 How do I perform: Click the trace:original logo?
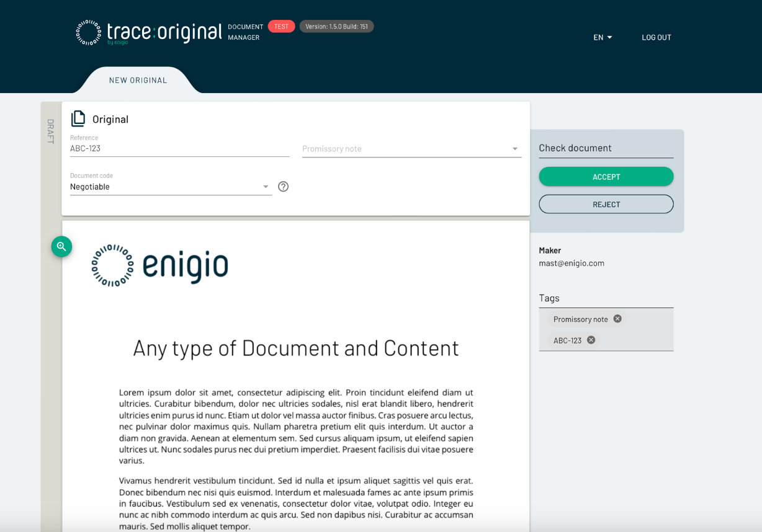tap(149, 33)
